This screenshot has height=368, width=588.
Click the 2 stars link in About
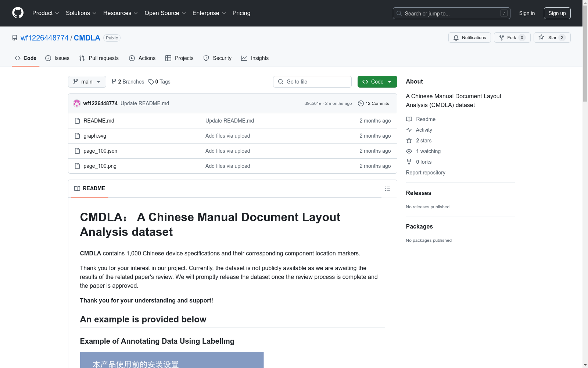[x=424, y=141]
